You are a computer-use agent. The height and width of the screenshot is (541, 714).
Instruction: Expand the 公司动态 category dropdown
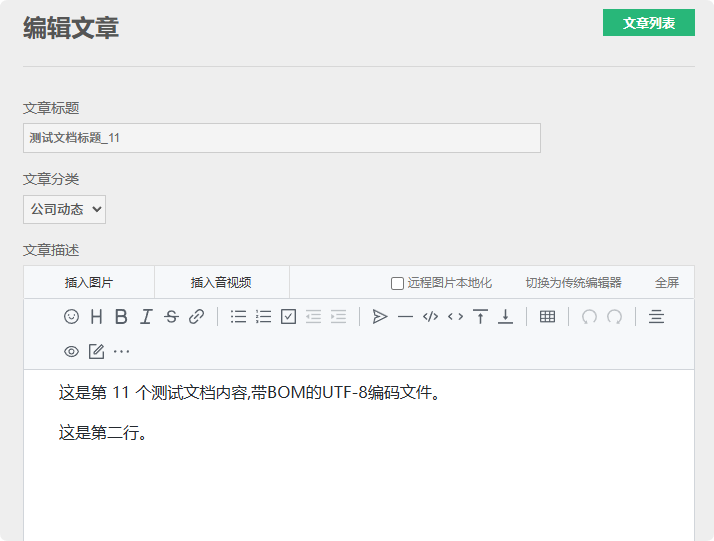[64, 210]
